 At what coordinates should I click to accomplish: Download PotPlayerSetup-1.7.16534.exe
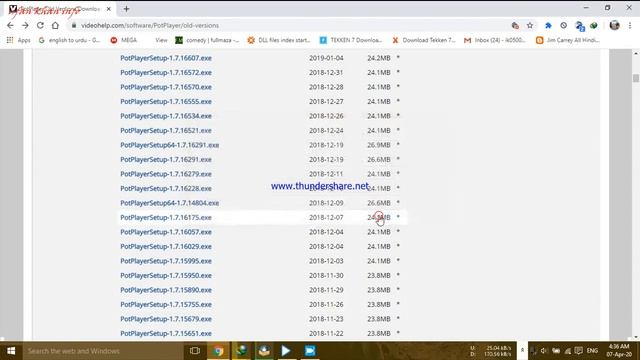click(166, 116)
